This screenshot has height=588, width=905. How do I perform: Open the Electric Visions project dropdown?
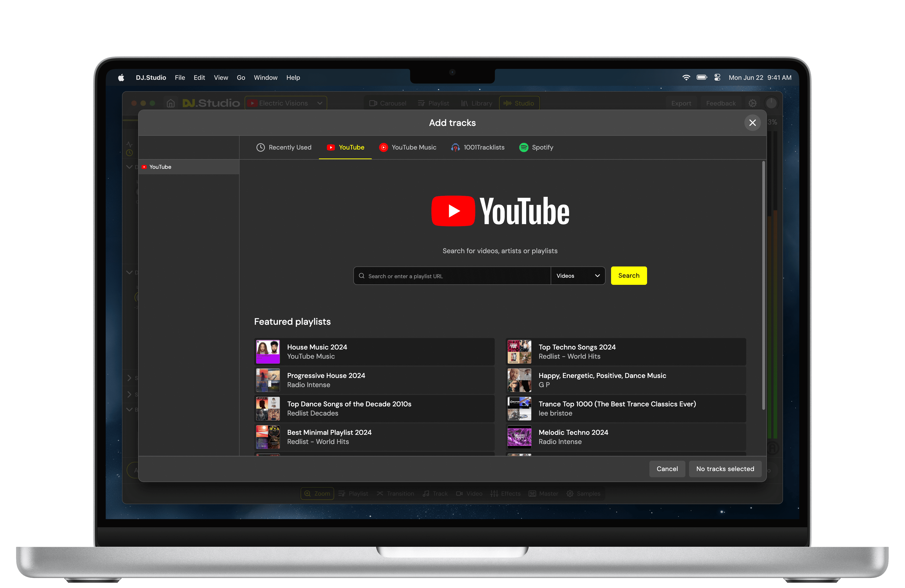(x=286, y=103)
